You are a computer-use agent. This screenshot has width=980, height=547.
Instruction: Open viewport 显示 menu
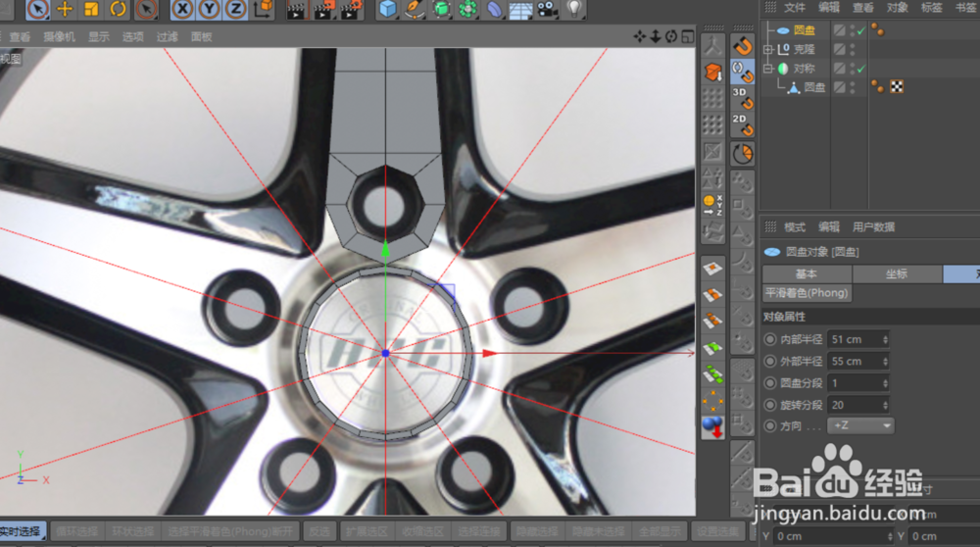[x=99, y=37]
